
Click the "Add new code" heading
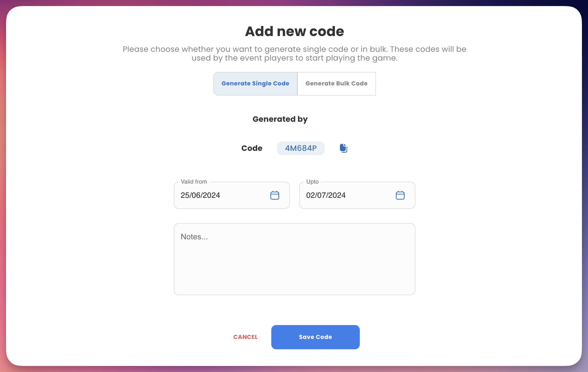pos(294,32)
